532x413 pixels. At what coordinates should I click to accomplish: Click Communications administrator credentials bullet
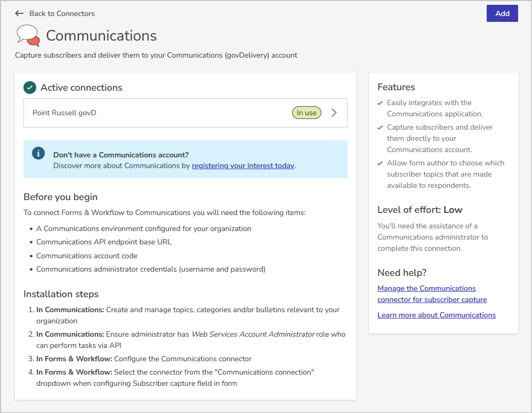tap(151, 269)
